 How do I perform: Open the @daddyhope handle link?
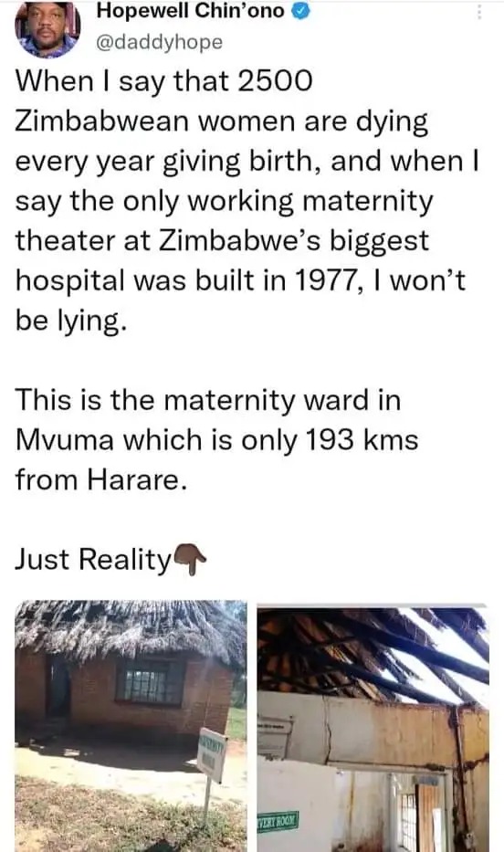[x=159, y=42]
